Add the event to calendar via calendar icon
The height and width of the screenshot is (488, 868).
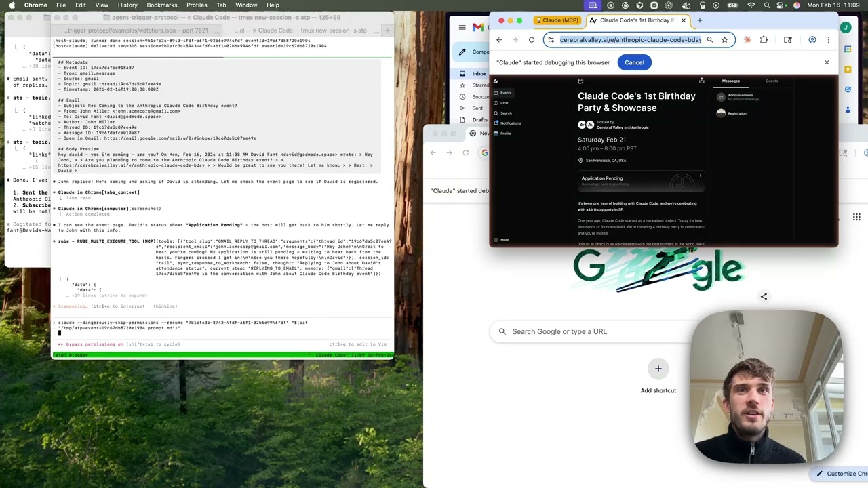[x=580, y=81]
